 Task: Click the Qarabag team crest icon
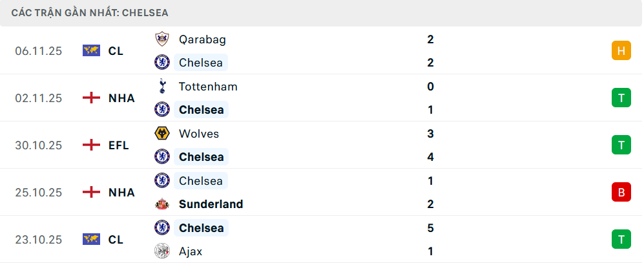161,39
